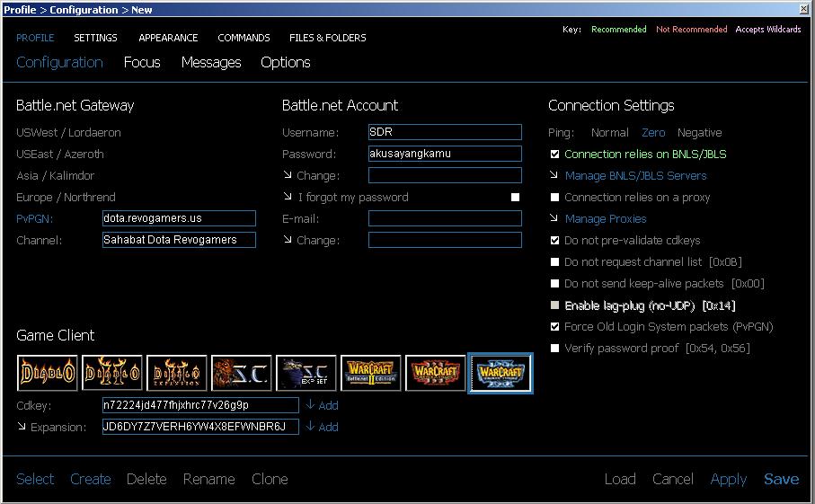Screen dimensions: 815x504
Task: Check Do not request channel list option
Action: click(x=554, y=261)
